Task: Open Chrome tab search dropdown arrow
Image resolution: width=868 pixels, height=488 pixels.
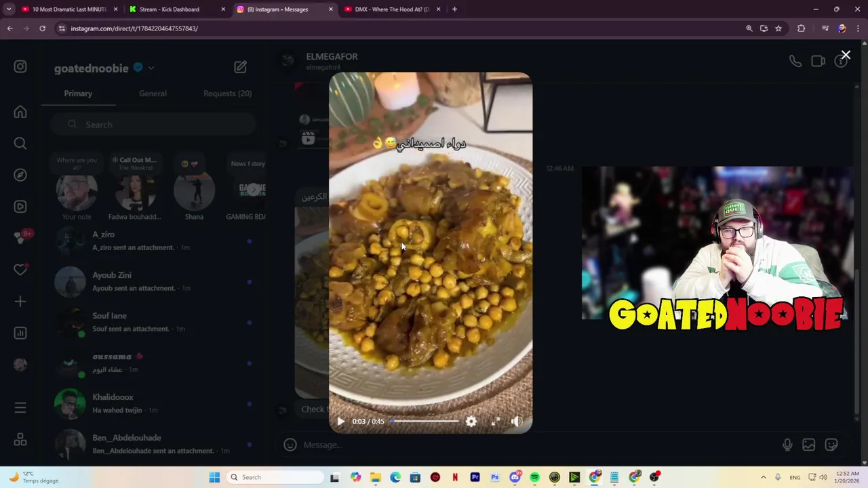Action: (9, 9)
